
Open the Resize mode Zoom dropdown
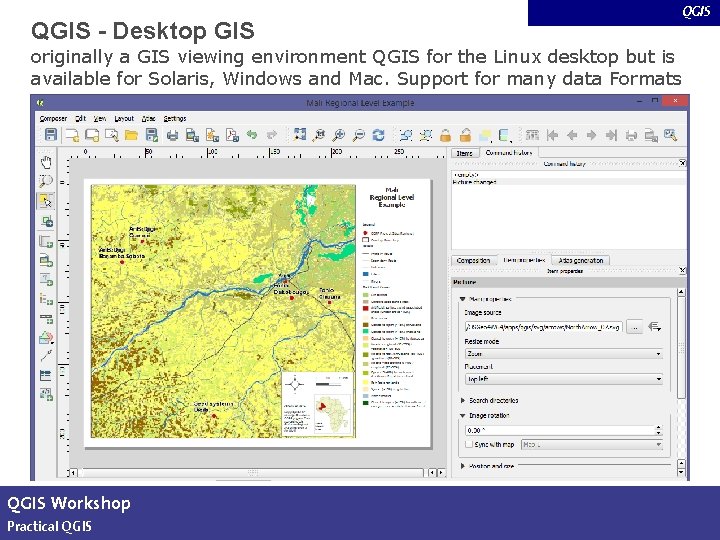coord(564,354)
